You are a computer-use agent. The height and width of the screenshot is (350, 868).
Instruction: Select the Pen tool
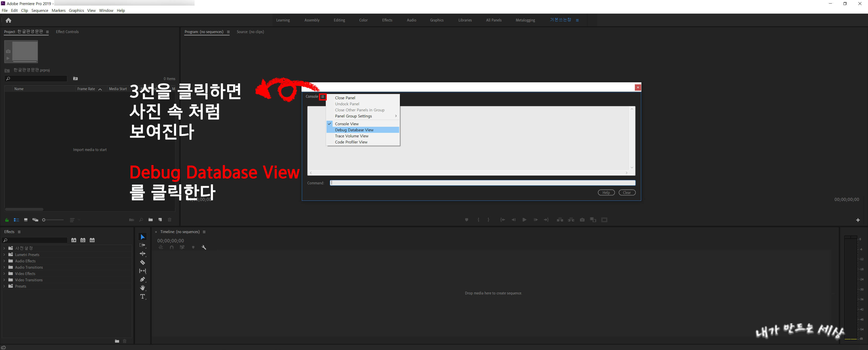click(143, 279)
